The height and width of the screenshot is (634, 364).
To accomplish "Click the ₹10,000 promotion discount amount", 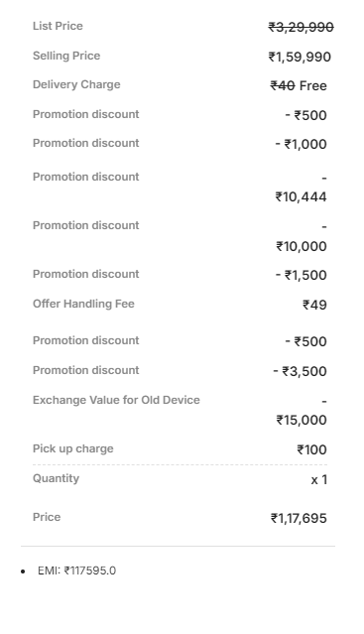I will tap(302, 246).
